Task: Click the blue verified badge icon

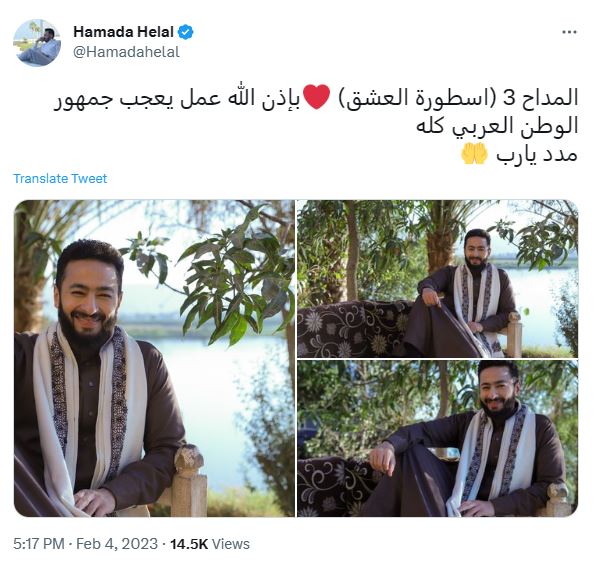Action: pos(185,32)
